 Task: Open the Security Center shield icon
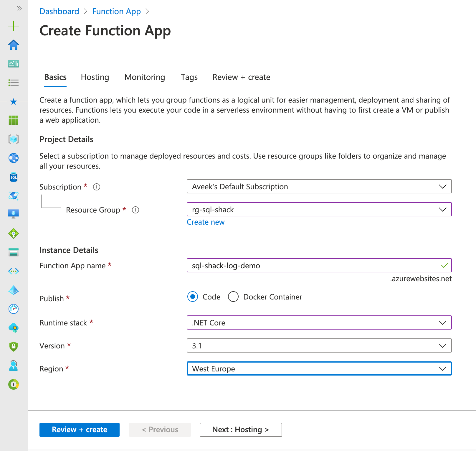click(14, 346)
